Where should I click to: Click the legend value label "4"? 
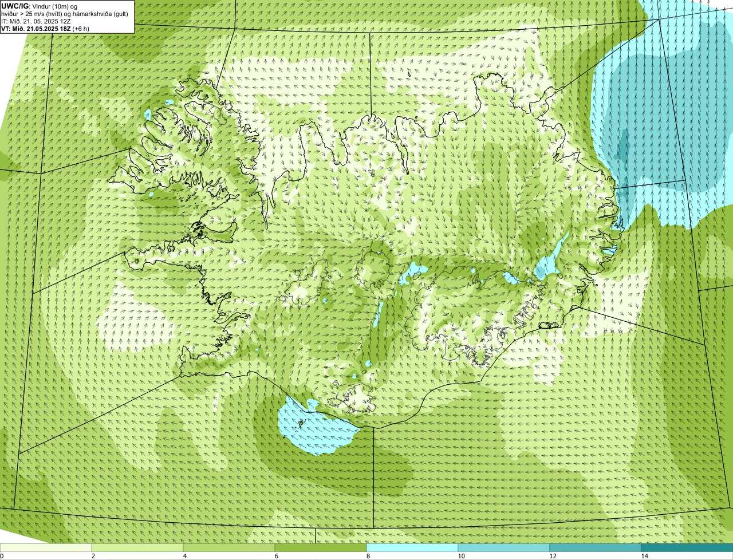pos(184,556)
